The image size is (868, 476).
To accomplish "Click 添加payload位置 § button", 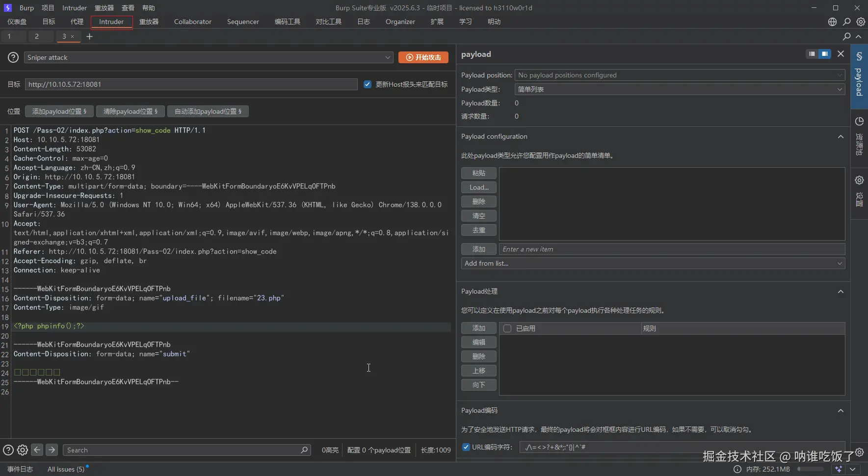I will pyautogui.click(x=59, y=111).
